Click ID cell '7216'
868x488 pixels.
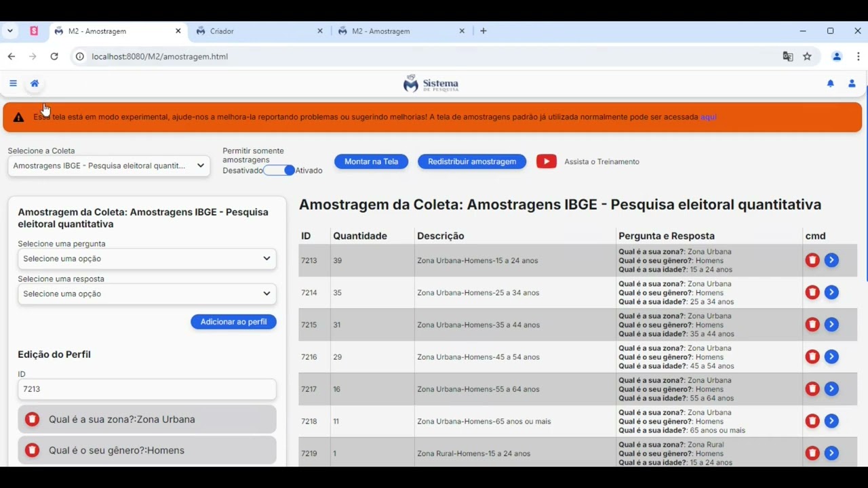coord(309,357)
